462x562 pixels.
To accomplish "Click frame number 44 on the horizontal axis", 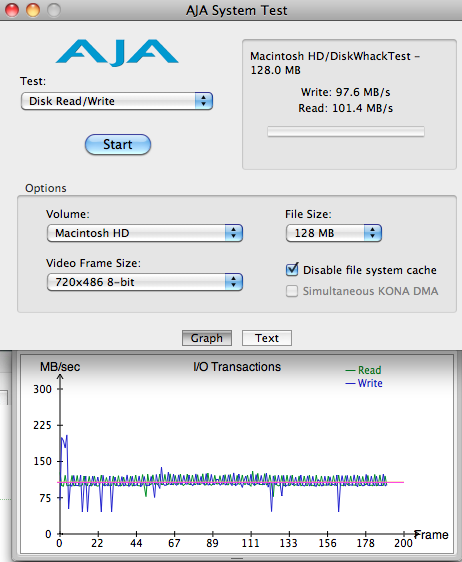I will pyautogui.click(x=136, y=543).
